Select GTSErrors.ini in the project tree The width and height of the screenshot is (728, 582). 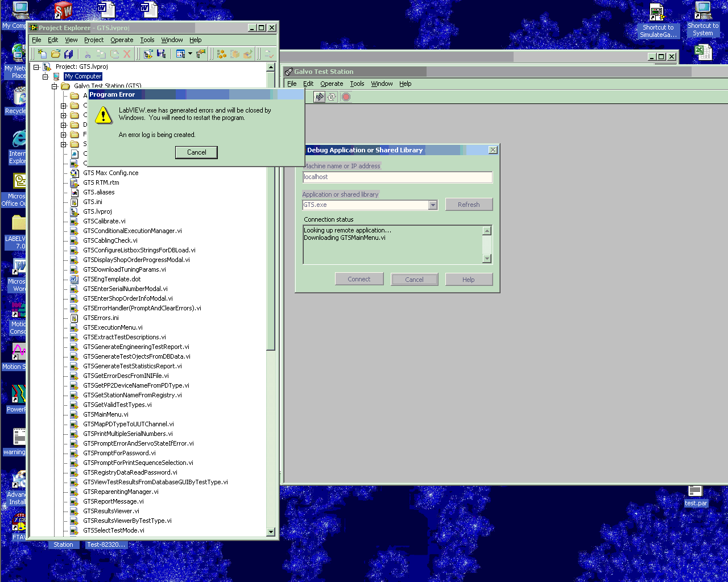point(101,318)
